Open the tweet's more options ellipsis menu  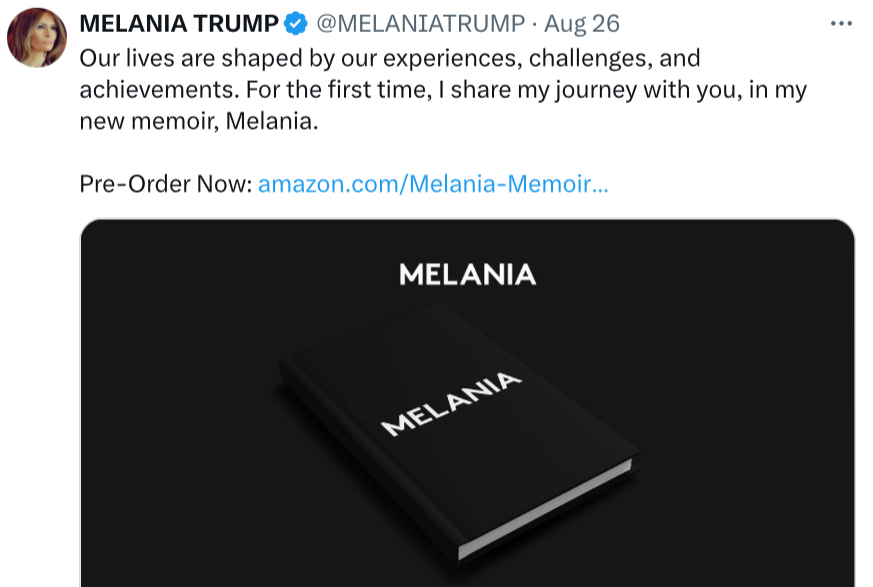[x=841, y=24]
